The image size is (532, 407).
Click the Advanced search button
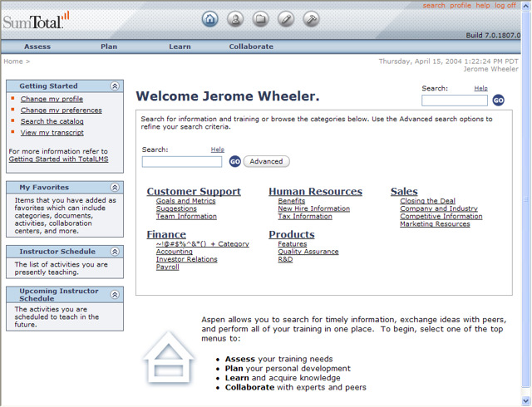(x=266, y=161)
